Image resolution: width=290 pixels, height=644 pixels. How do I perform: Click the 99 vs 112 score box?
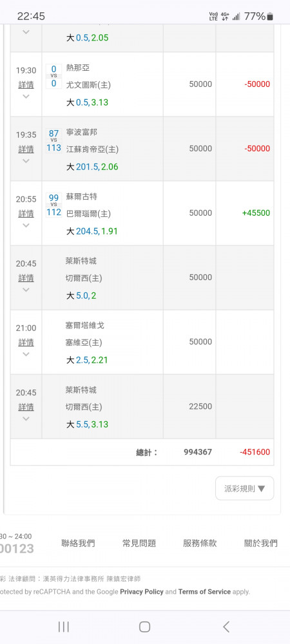(53, 205)
